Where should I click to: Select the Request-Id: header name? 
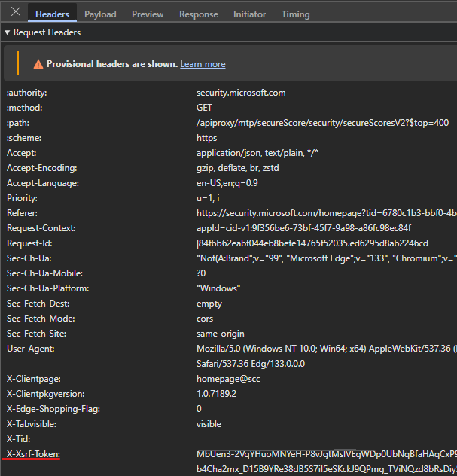(x=29, y=243)
